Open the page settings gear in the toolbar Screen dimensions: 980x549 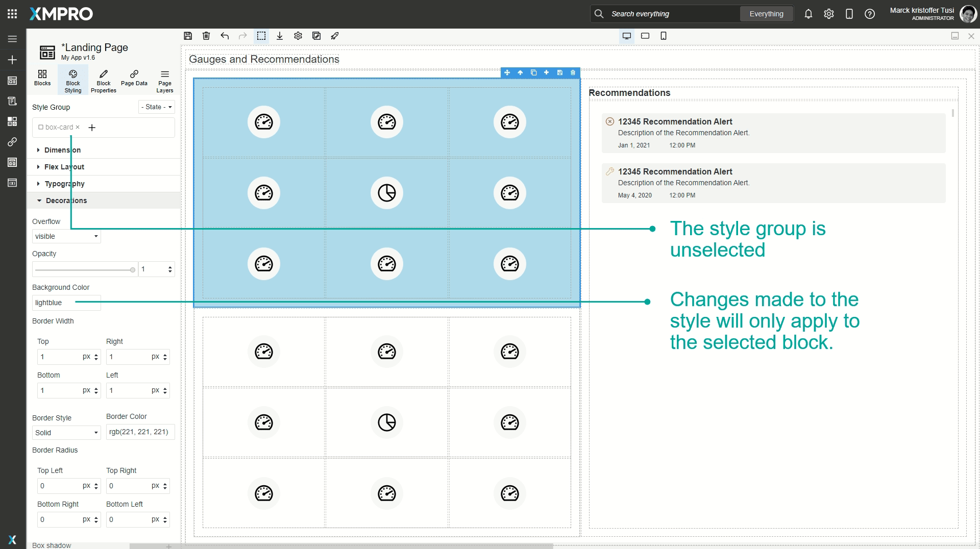(x=298, y=36)
